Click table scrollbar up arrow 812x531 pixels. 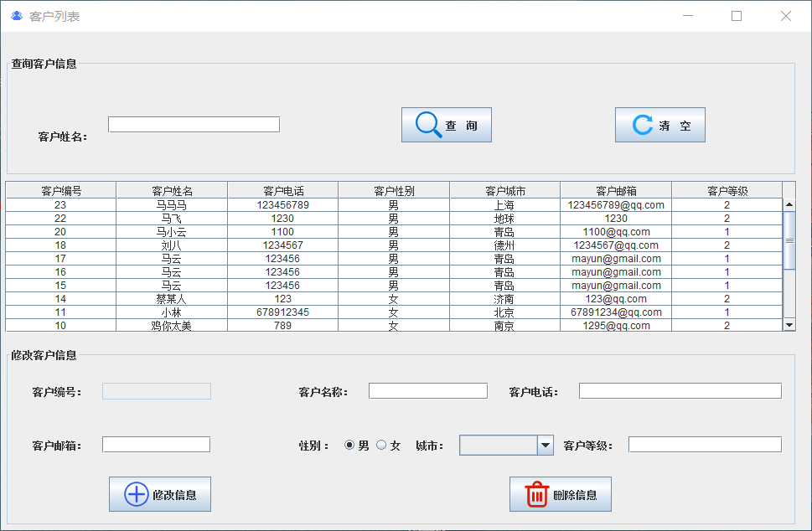[x=789, y=204]
